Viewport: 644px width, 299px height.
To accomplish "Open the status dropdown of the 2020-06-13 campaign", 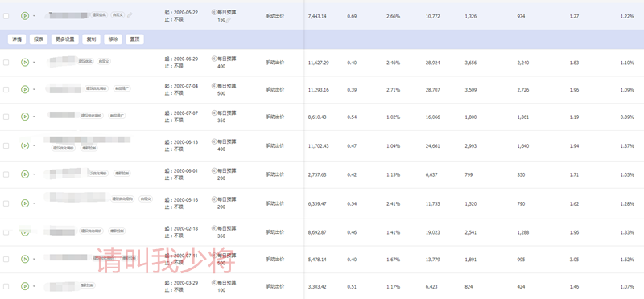I will point(34,145).
